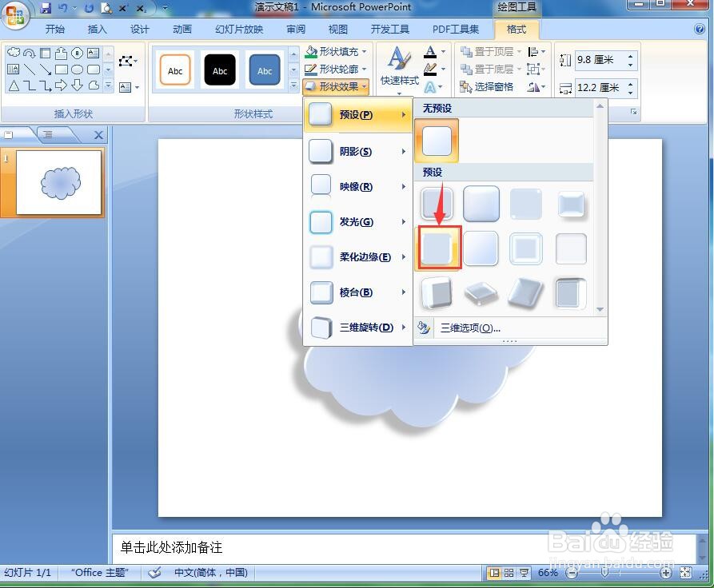Expand the shape styles gallery more arrow
This screenshot has width=714, height=588.
coord(293,85)
